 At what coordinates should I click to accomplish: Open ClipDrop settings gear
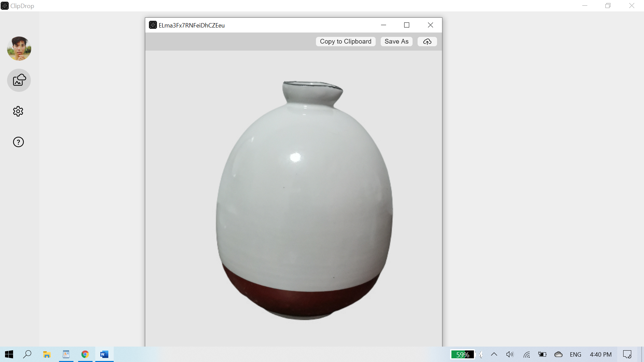(x=18, y=111)
